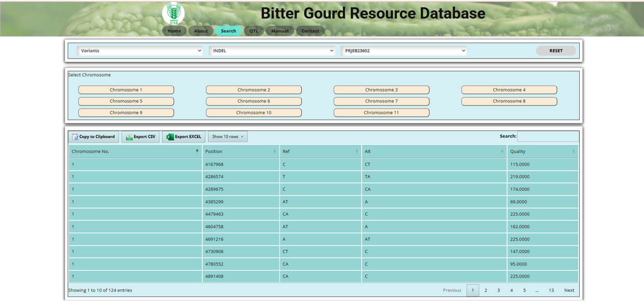Viewport: 644px width, 308px height.
Task: Open the INDEL type dropdown
Action: click(272, 51)
